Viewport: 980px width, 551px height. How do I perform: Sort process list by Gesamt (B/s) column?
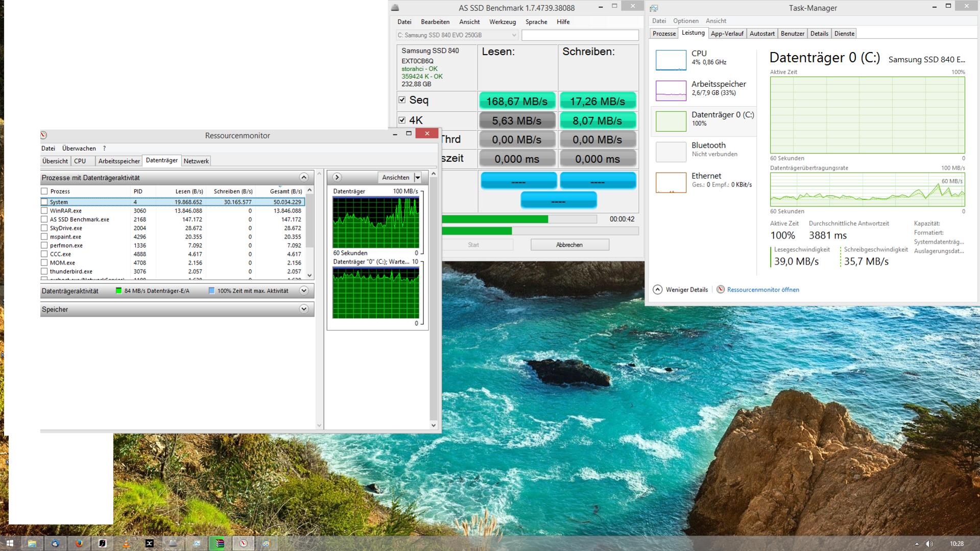286,191
